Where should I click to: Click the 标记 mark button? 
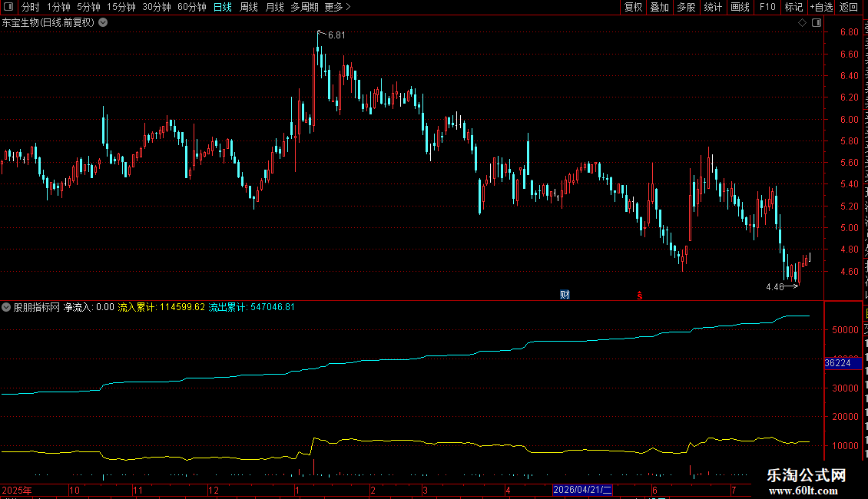point(793,7)
